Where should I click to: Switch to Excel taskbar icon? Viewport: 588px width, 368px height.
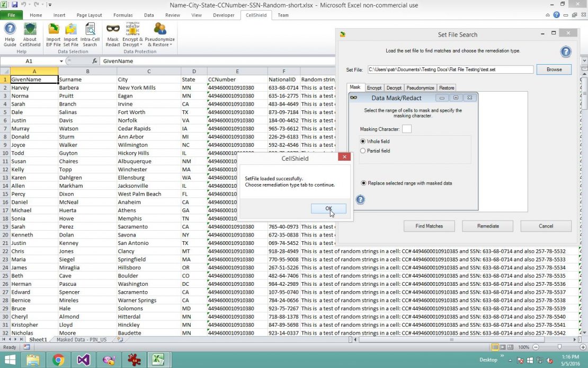click(159, 360)
